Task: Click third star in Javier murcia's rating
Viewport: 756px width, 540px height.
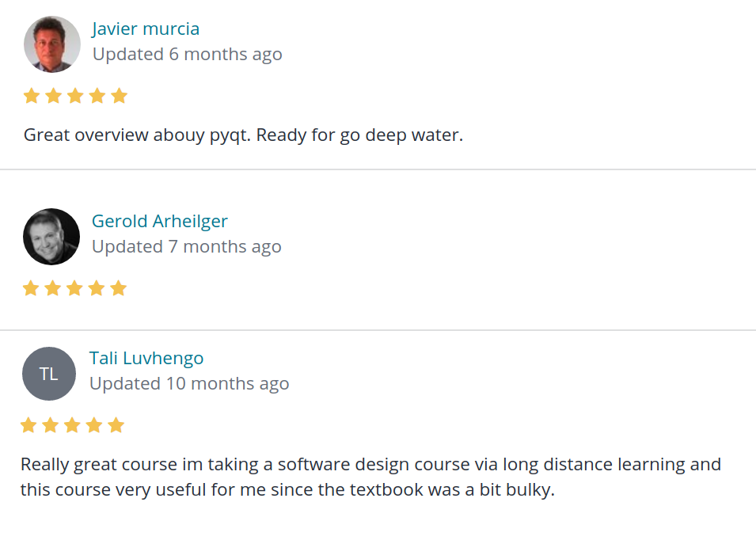Action: (75, 97)
